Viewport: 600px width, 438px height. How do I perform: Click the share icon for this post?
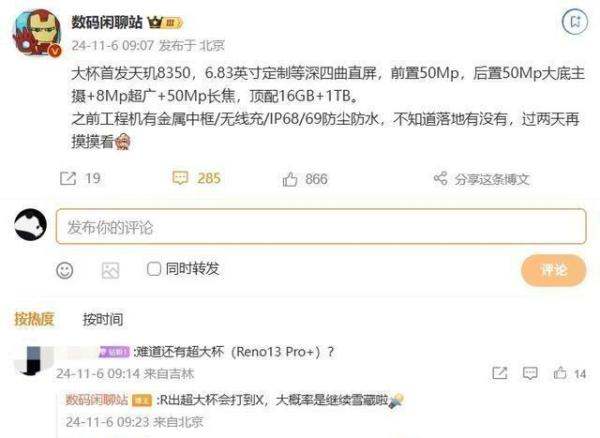pyautogui.click(x=440, y=178)
